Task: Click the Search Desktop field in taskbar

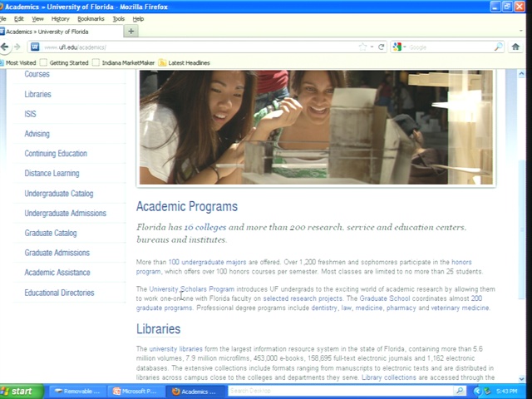Action: point(341,391)
